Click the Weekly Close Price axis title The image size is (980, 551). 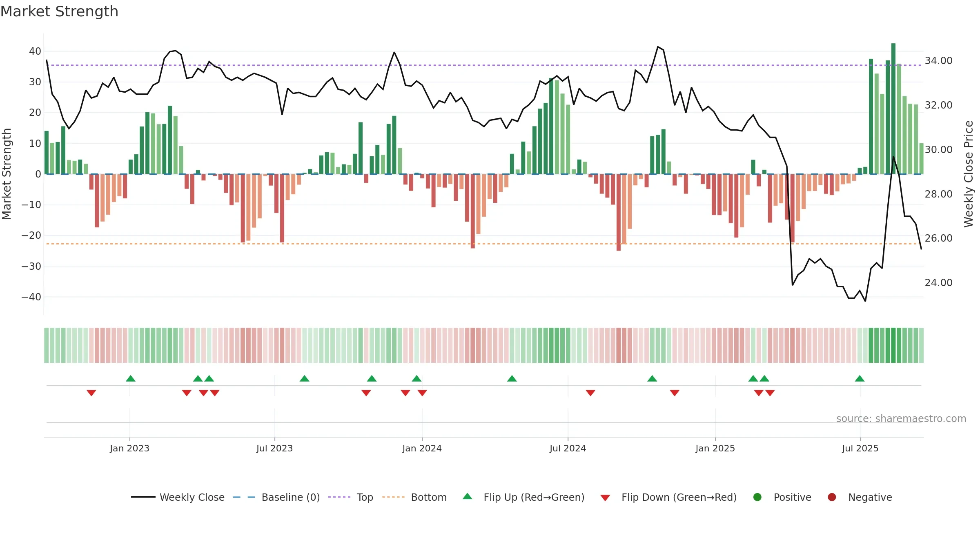click(969, 174)
